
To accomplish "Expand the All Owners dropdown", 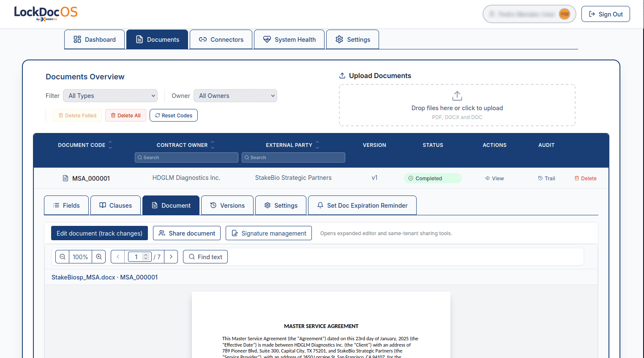I will click(235, 96).
